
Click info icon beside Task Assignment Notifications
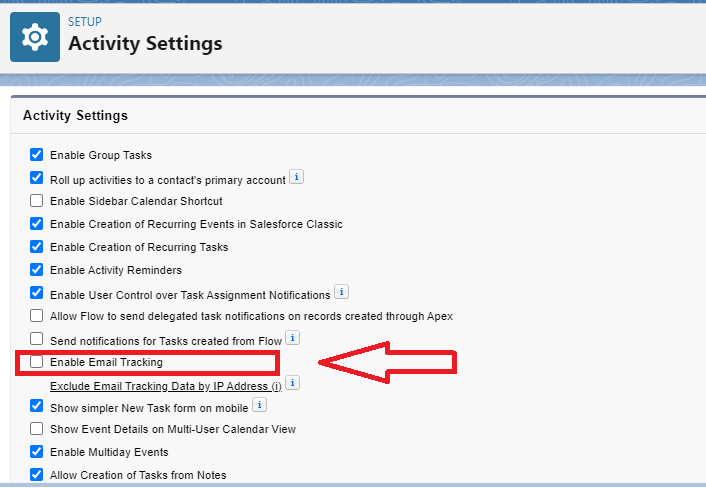pyautogui.click(x=341, y=292)
